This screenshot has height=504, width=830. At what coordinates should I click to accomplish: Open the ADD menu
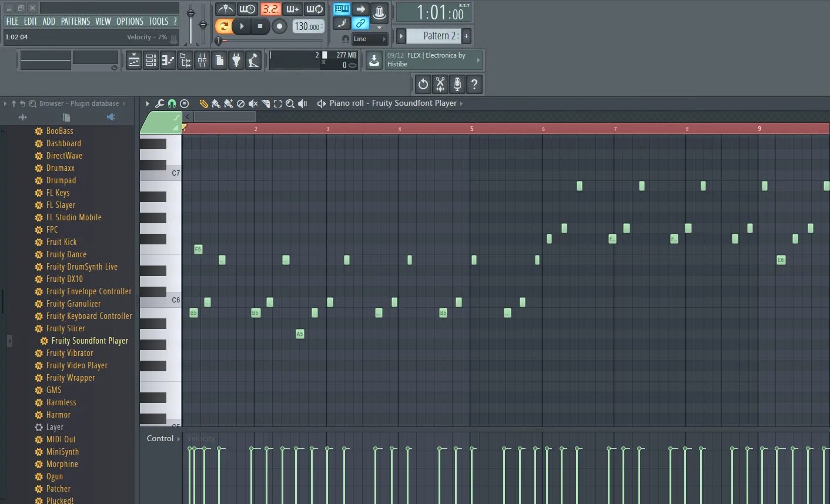point(49,21)
